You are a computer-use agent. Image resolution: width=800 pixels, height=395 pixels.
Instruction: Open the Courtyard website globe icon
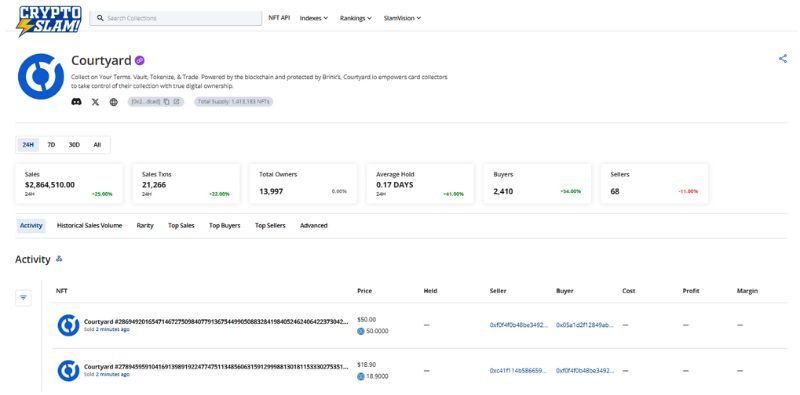click(114, 102)
